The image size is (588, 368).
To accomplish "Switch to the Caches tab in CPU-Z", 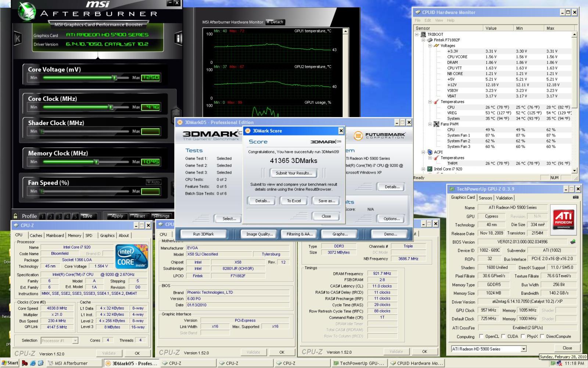I will click(36, 236).
